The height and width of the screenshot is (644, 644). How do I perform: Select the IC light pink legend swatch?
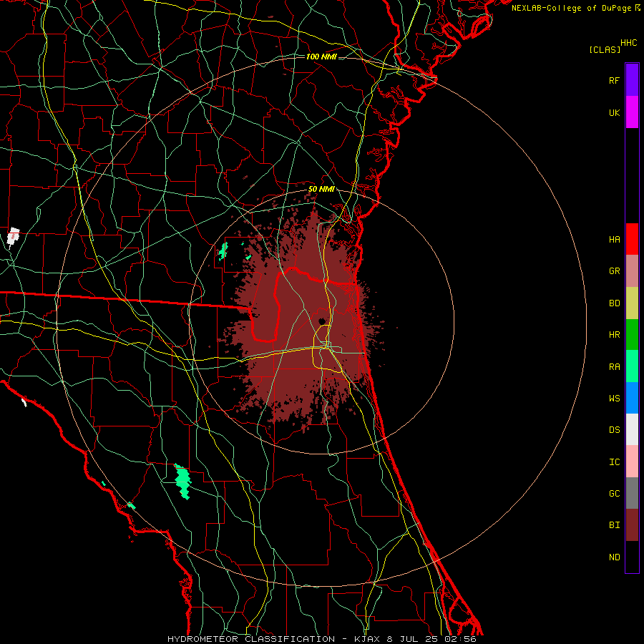(632, 462)
